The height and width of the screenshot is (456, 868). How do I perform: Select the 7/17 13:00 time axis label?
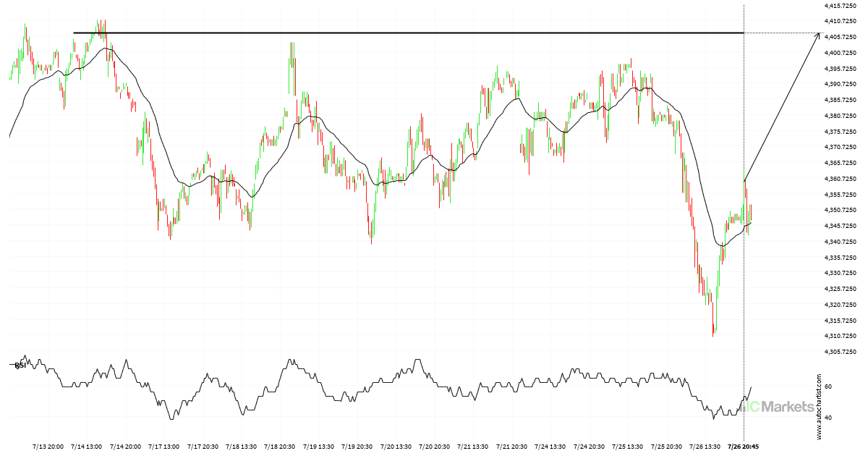[x=164, y=447]
